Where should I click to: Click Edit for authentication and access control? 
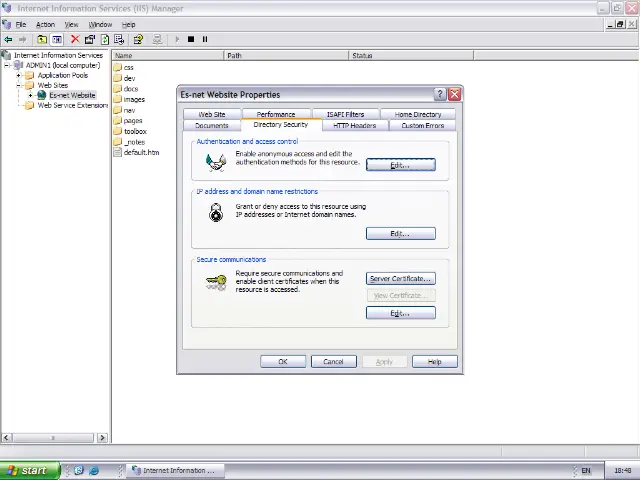400,165
